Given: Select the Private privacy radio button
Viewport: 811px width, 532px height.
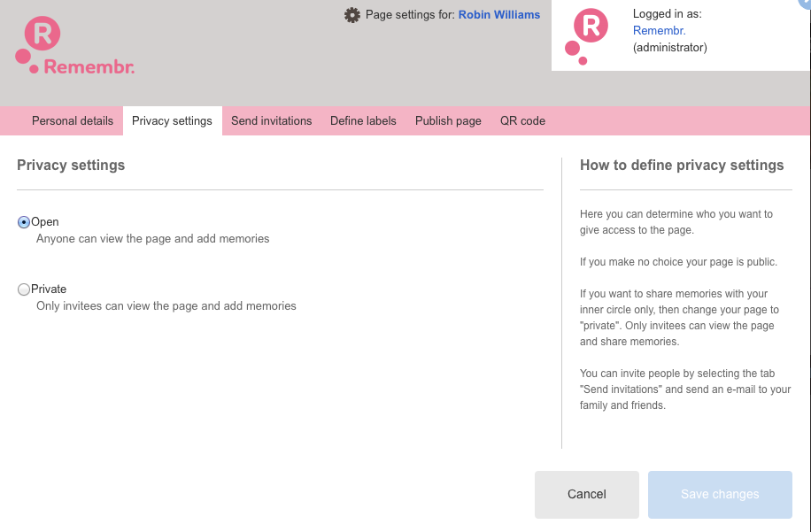Looking at the screenshot, I should 24,289.
